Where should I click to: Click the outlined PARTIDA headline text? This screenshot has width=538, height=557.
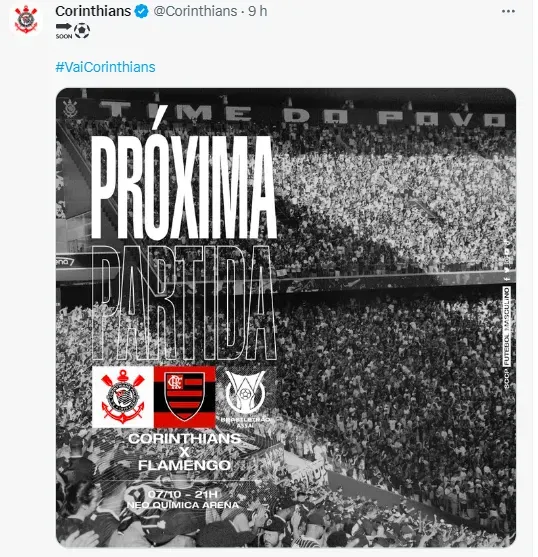184,303
